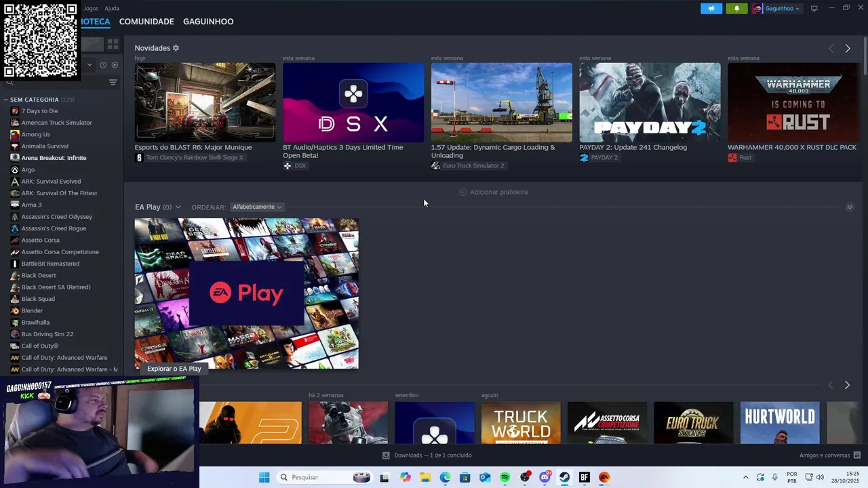Open Microsoft Store from taskbar
This screenshot has width=868, height=488.
click(465, 477)
